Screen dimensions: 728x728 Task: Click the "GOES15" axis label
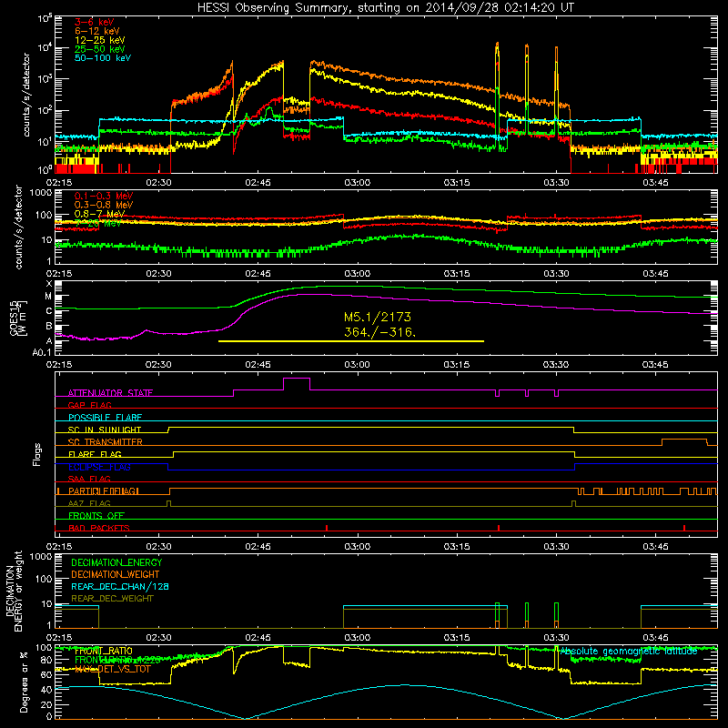pyautogui.click(x=14, y=318)
